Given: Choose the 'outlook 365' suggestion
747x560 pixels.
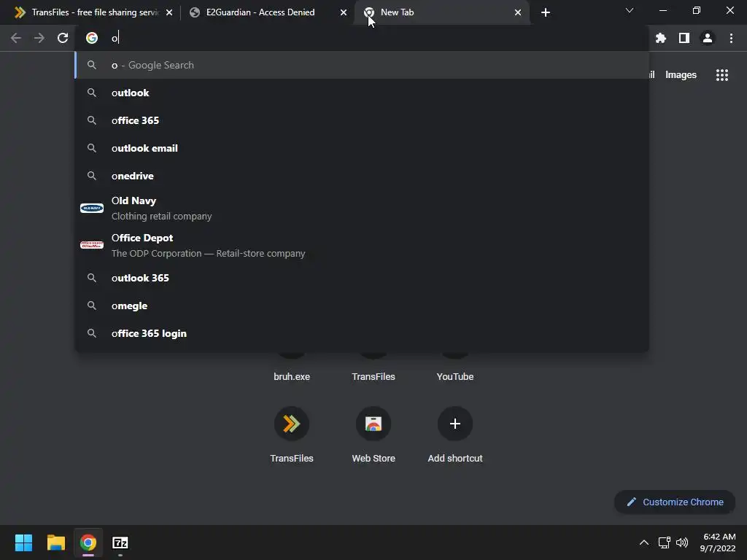Looking at the screenshot, I should [362, 278].
